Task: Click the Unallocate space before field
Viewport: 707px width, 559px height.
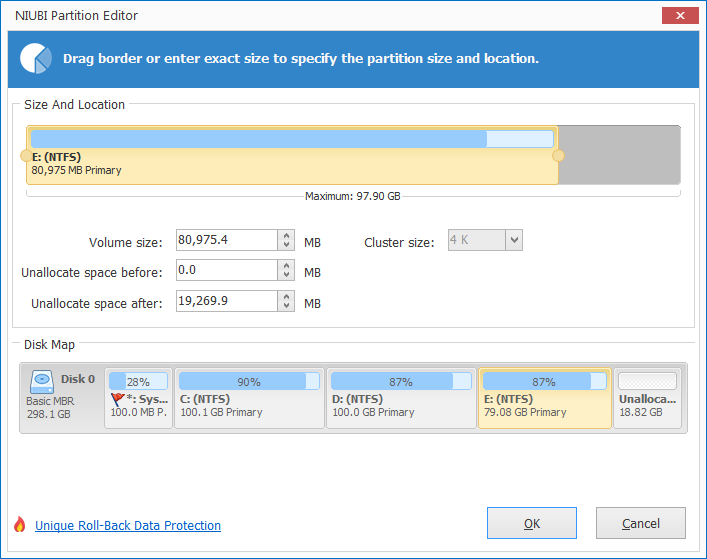Action: (227, 270)
